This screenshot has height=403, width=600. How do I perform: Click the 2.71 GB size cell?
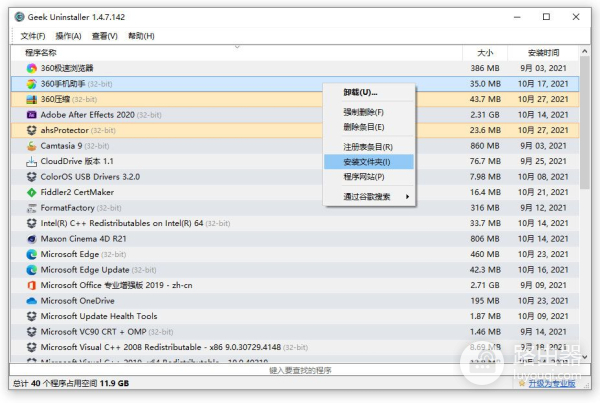pyautogui.click(x=485, y=286)
